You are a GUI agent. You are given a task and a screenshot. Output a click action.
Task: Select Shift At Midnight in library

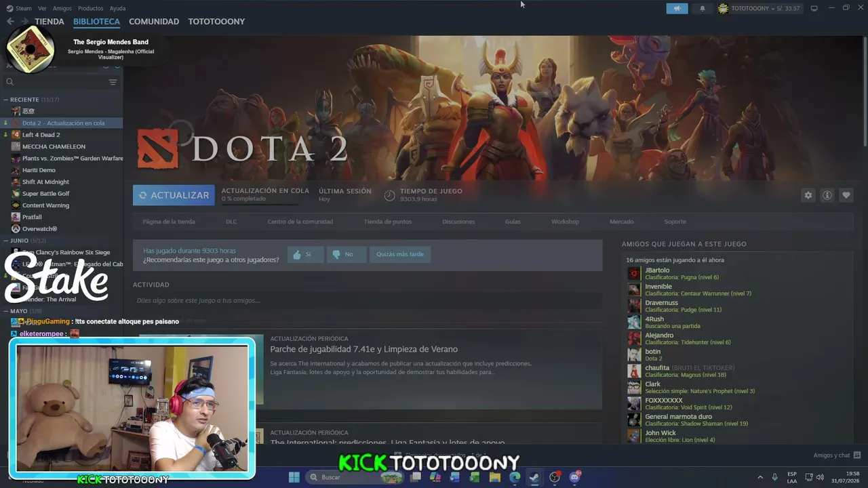click(63, 182)
